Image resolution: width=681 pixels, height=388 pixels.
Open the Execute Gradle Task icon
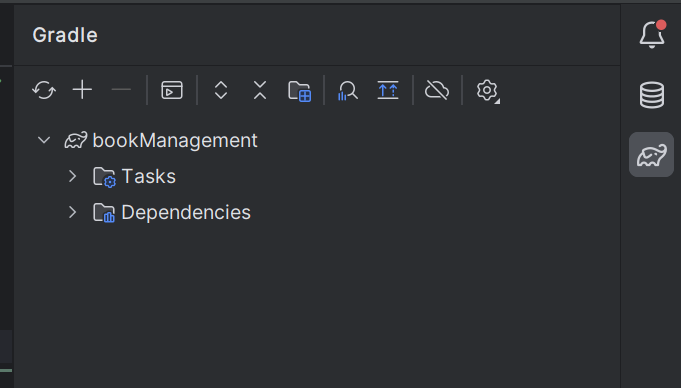pos(172,90)
